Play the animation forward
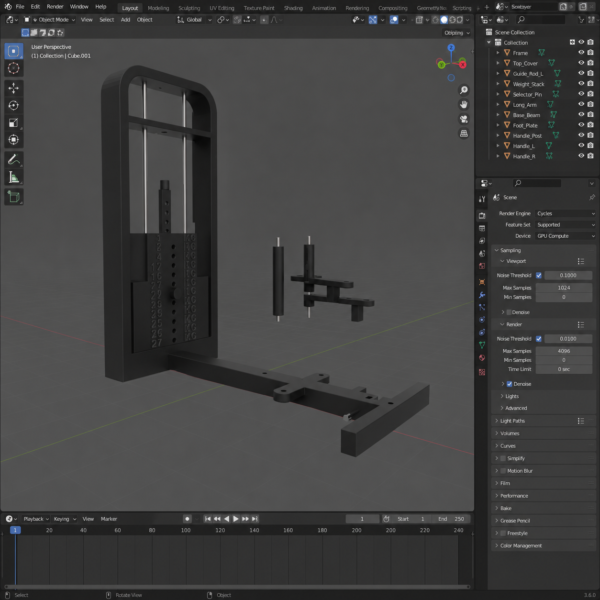This screenshot has width=600, height=600. 236,519
